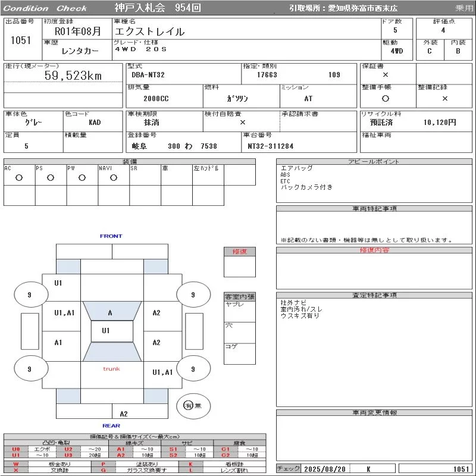Click the ヤブレ cell under 客室内張
This screenshot has height=476, width=476.
coord(240,312)
